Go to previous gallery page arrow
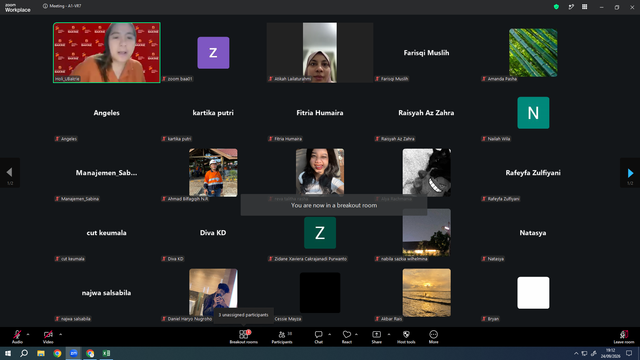 [10, 173]
